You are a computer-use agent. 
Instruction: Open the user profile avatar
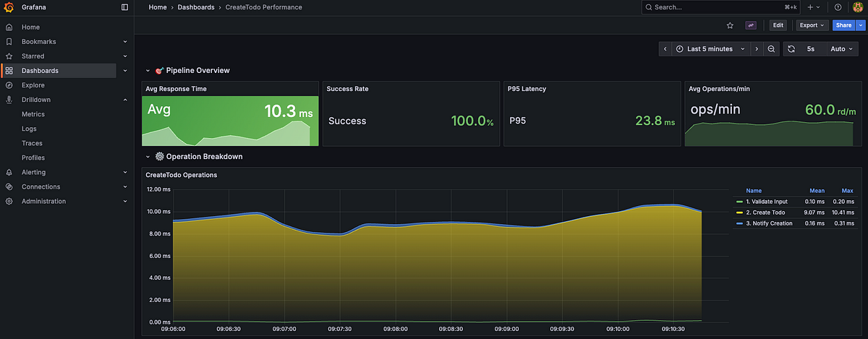pyautogui.click(x=858, y=7)
